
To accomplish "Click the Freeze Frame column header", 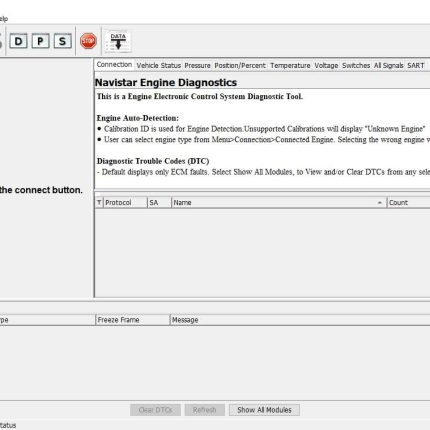I will pyautogui.click(x=132, y=320).
